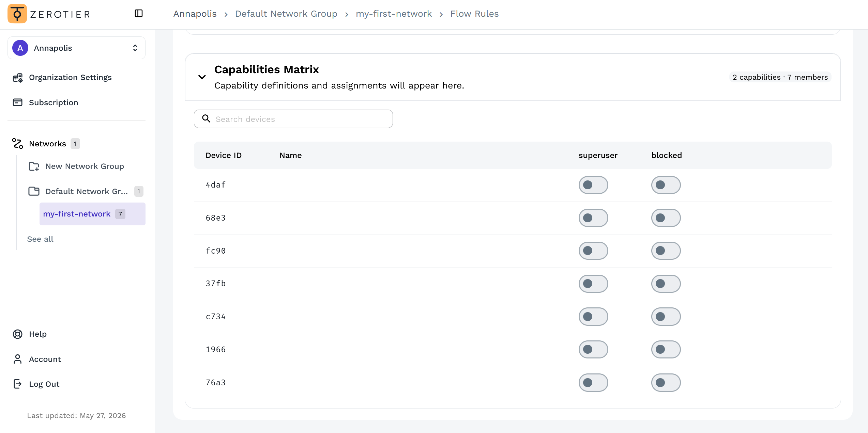Toggle blocked for device fc90

666,251
